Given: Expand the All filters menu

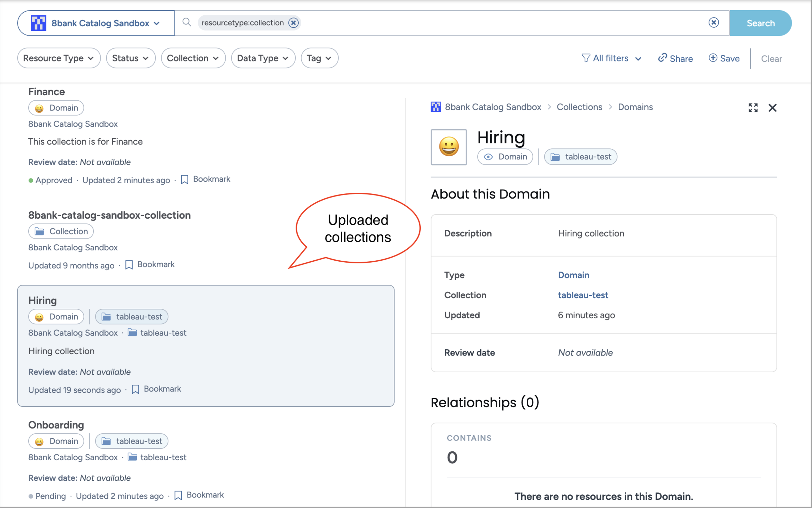Looking at the screenshot, I should click(611, 58).
